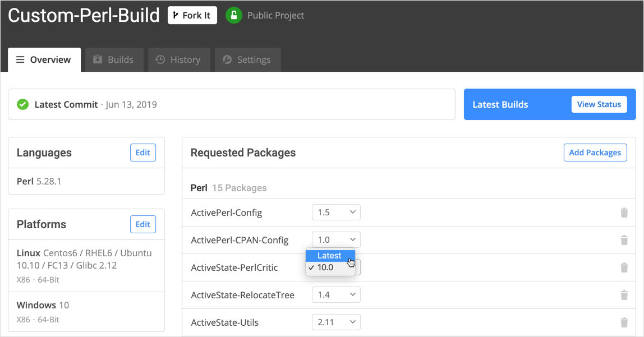Click the Public Project label

275,16
